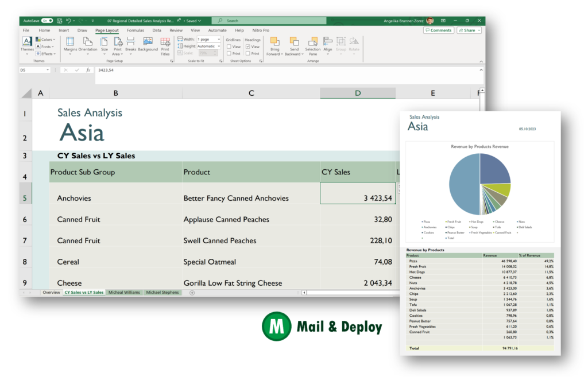Open the Print Area menu
Screen dimensions: 588x377
tap(117, 46)
